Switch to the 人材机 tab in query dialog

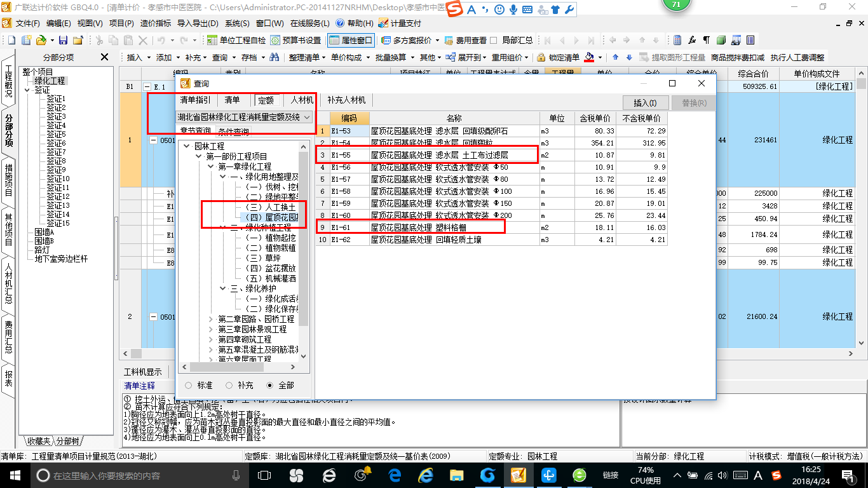point(302,100)
